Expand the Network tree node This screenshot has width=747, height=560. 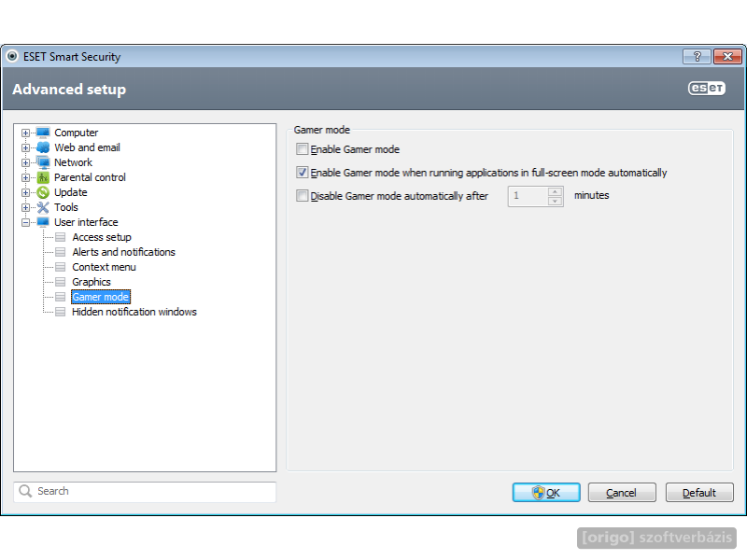tap(26, 162)
